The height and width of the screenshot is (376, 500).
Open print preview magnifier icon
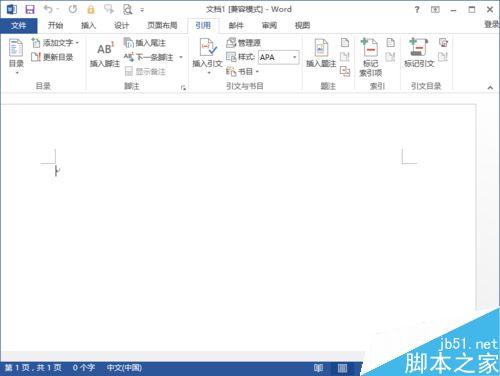(x=127, y=9)
